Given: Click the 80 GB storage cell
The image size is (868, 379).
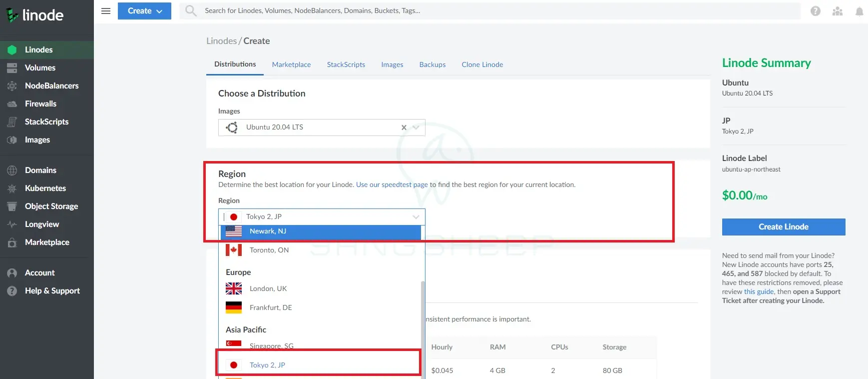Looking at the screenshot, I should [612, 371].
